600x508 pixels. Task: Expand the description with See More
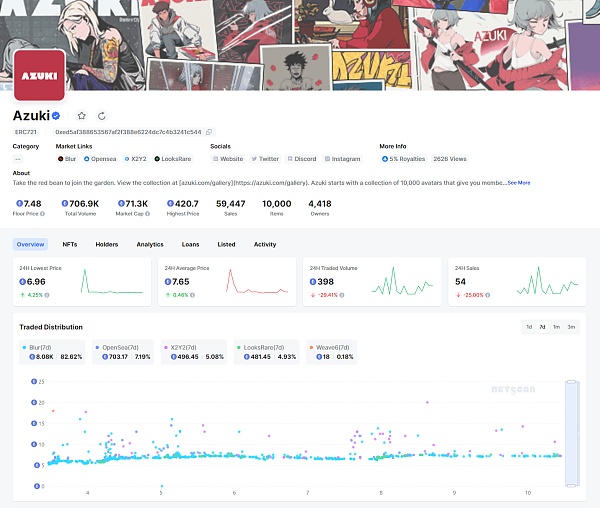click(518, 183)
